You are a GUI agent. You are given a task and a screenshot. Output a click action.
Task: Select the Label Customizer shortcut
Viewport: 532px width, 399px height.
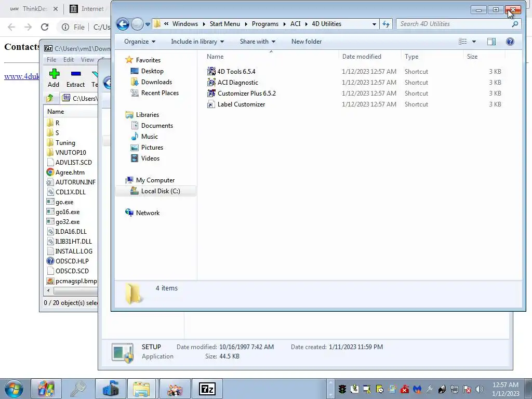coord(236,104)
